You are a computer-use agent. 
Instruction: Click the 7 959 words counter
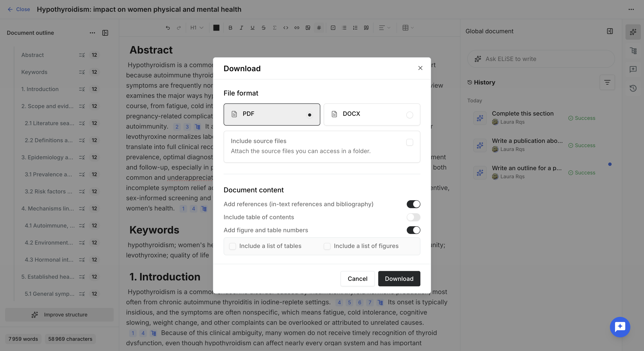pos(23,339)
